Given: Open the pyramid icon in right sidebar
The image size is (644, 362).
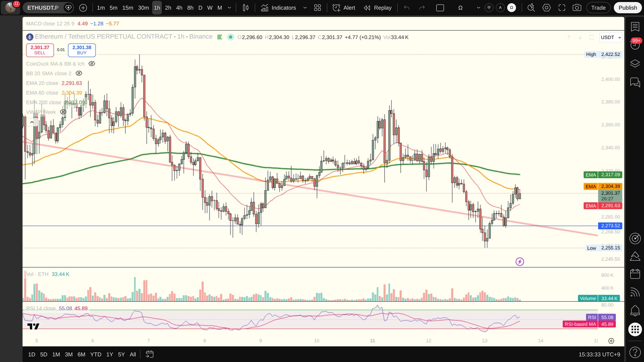Looking at the screenshot, I should pos(635,256).
